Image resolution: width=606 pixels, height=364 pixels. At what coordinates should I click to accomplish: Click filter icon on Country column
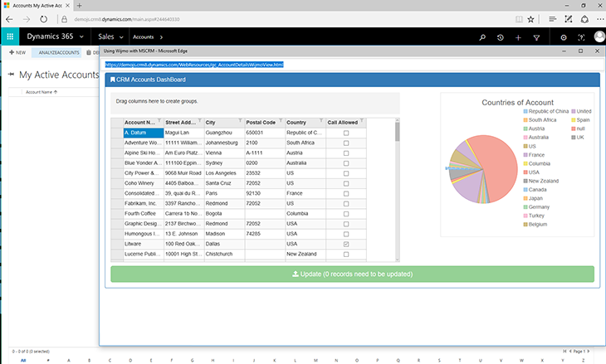(321, 120)
